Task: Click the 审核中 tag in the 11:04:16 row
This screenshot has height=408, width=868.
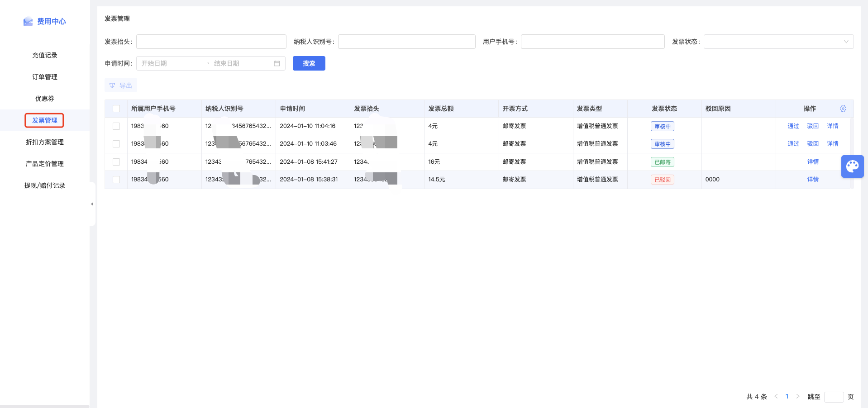Action: pyautogui.click(x=663, y=126)
